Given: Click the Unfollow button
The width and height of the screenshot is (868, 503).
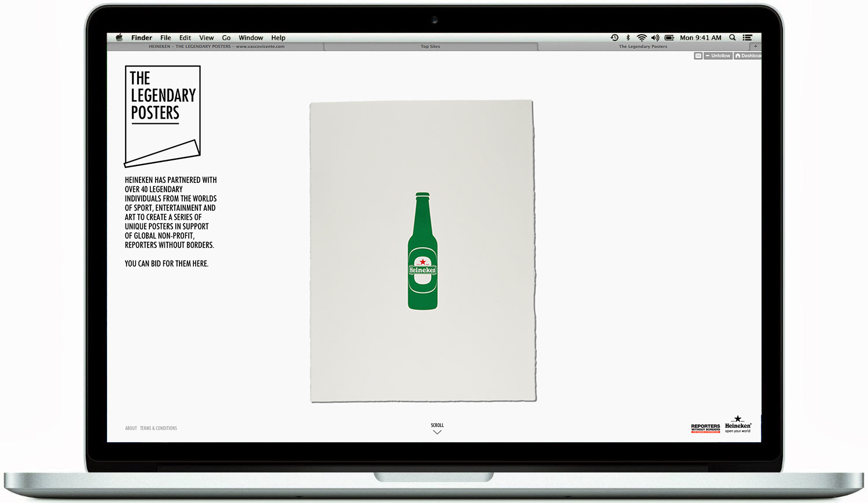Looking at the screenshot, I should [x=718, y=56].
